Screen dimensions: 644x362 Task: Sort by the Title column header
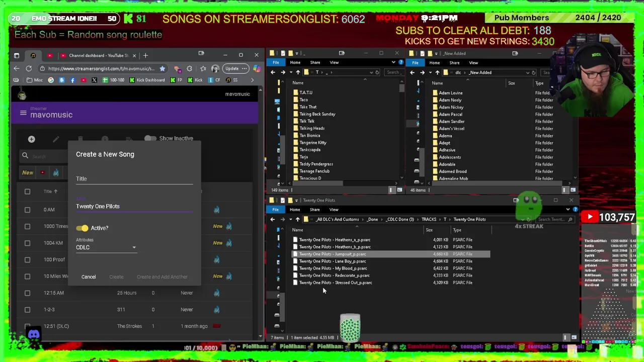tap(50, 192)
